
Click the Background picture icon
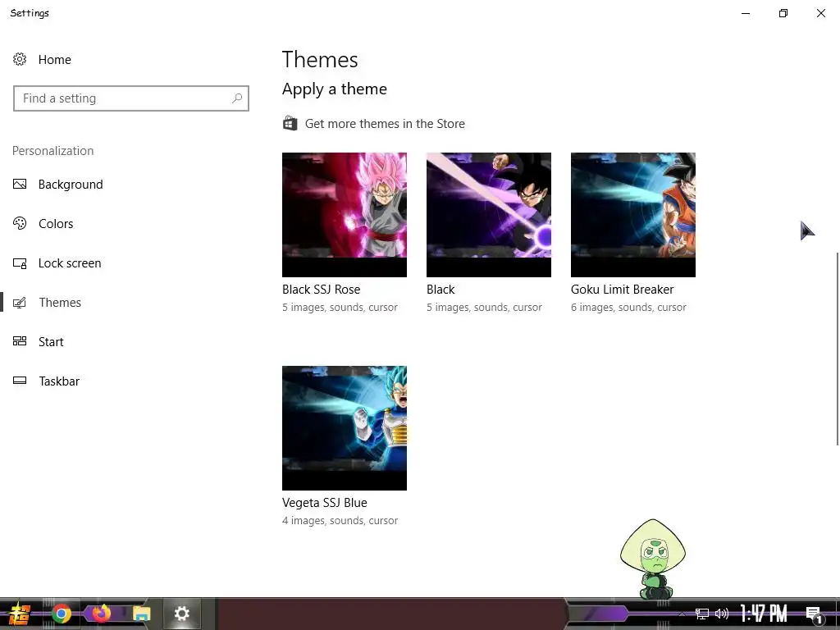pos(20,185)
